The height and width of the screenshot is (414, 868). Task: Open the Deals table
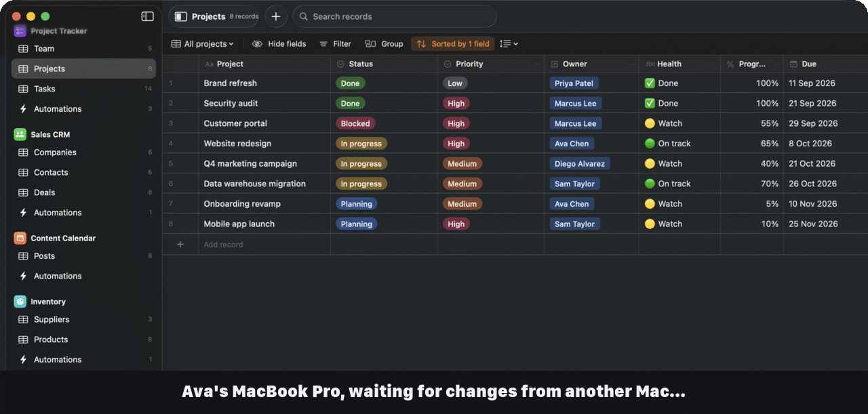pyautogui.click(x=84, y=192)
